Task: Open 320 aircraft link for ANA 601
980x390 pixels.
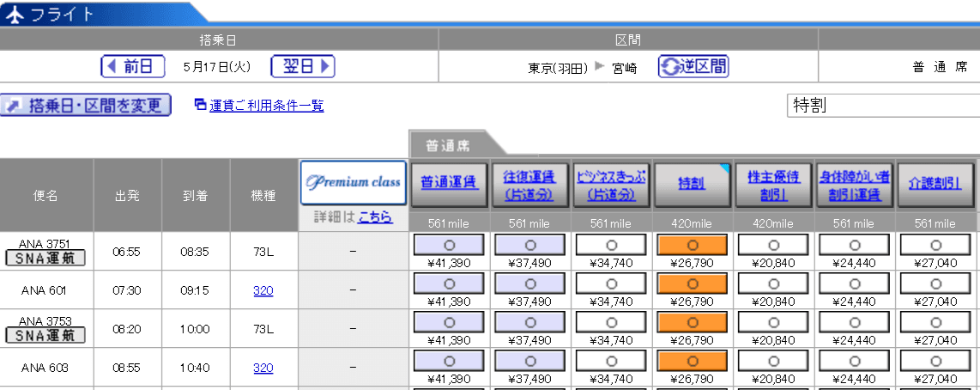Action: pos(263,290)
